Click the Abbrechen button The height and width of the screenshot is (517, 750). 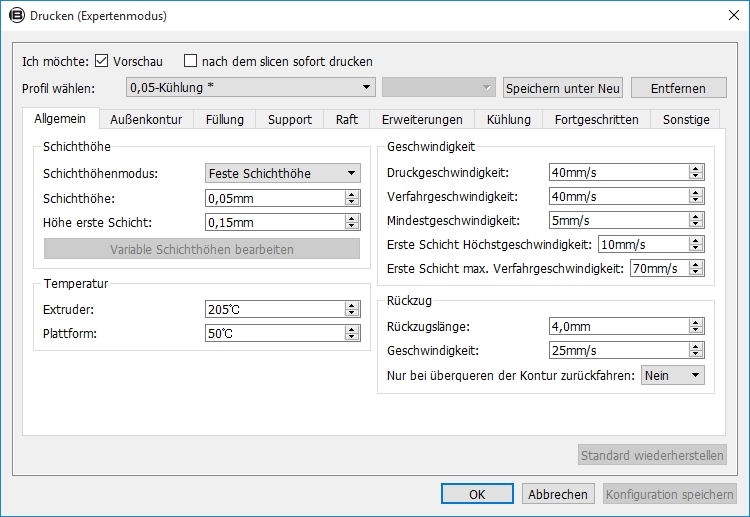558,494
